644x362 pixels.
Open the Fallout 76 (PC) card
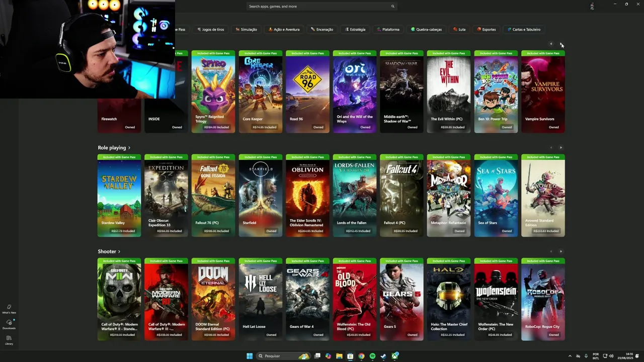(x=213, y=196)
